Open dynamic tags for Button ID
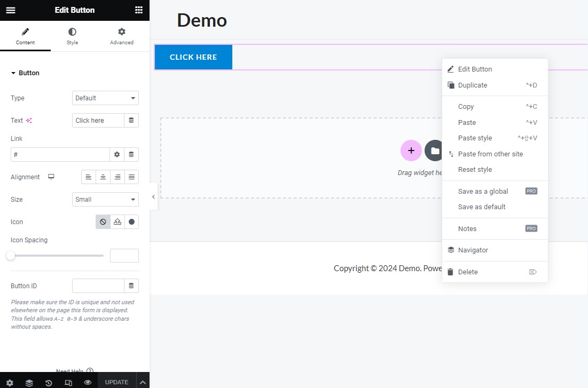The image size is (588, 388). [131, 286]
